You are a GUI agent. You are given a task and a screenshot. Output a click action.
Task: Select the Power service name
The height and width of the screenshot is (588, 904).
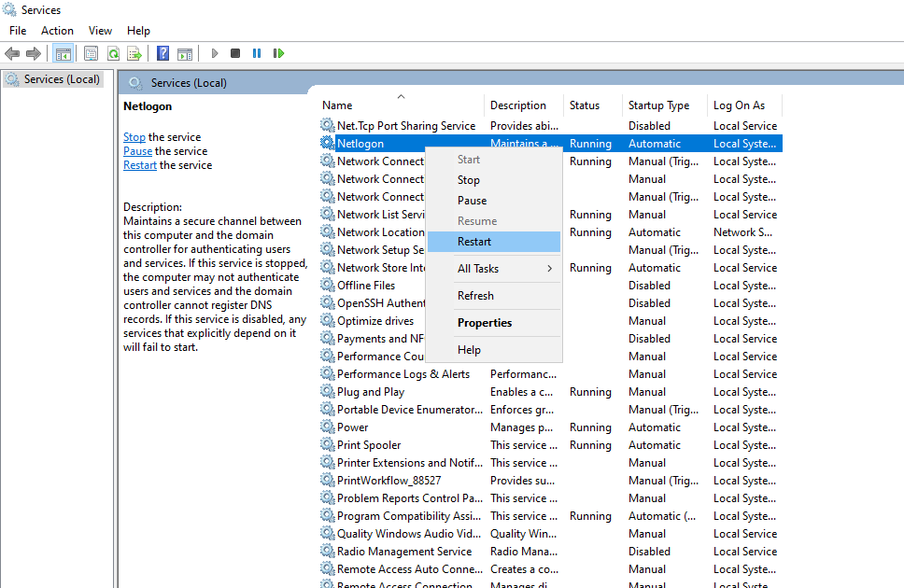pyautogui.click(x=353, y=427)
